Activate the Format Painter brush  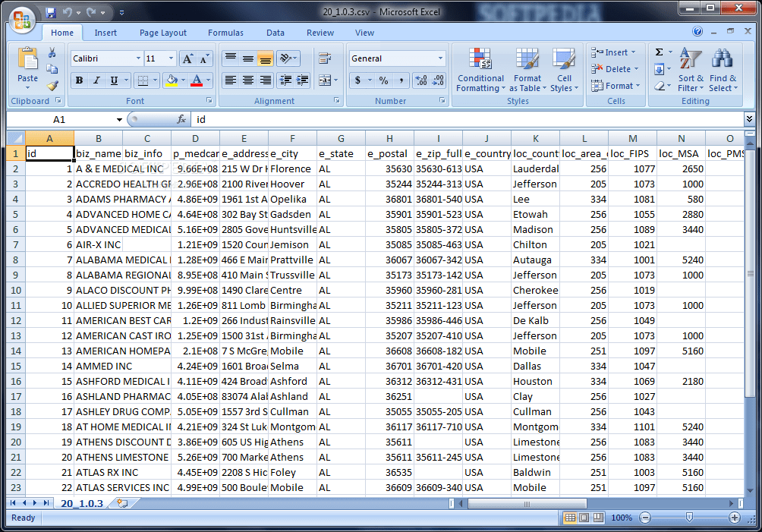52,86
